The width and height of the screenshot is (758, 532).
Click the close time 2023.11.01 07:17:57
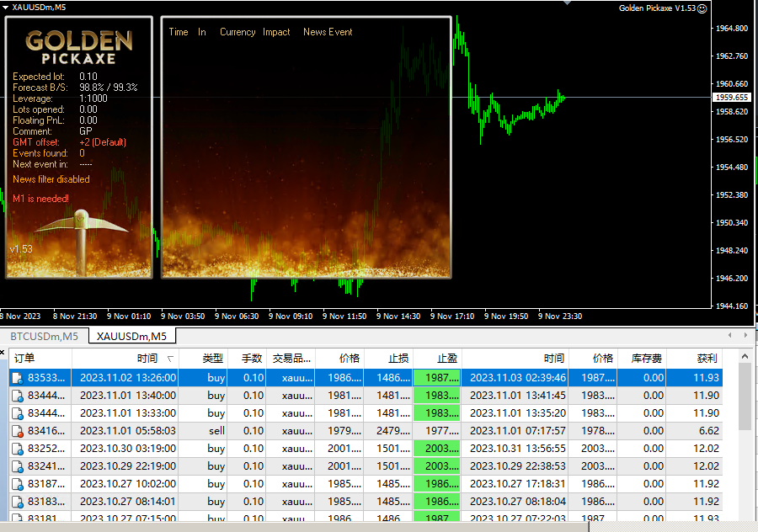point(518,430)
